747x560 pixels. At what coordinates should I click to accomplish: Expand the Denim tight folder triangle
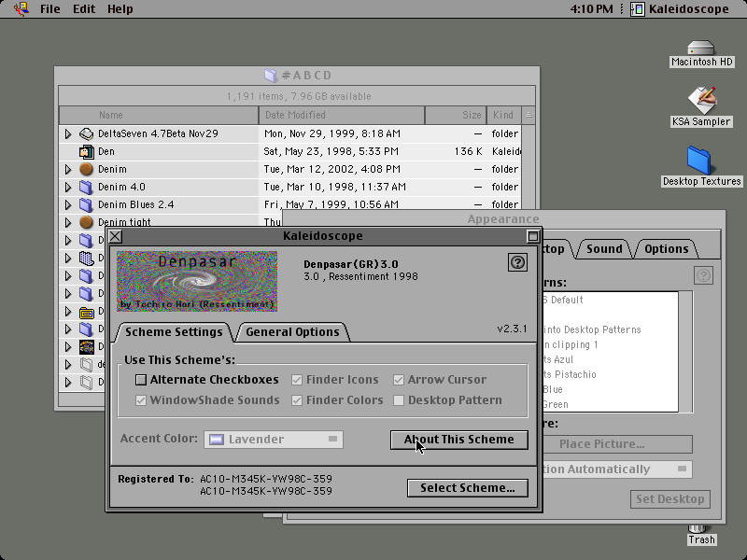68,222
